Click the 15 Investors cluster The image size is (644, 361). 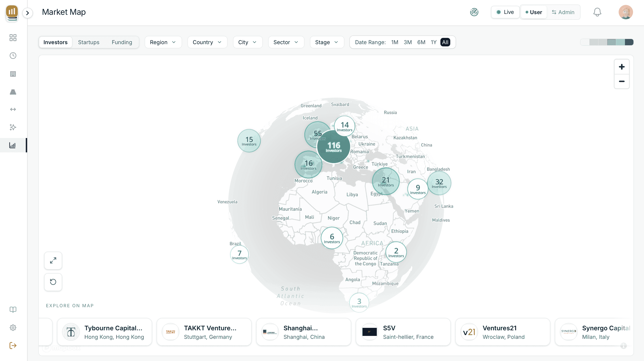pos(249,141)
